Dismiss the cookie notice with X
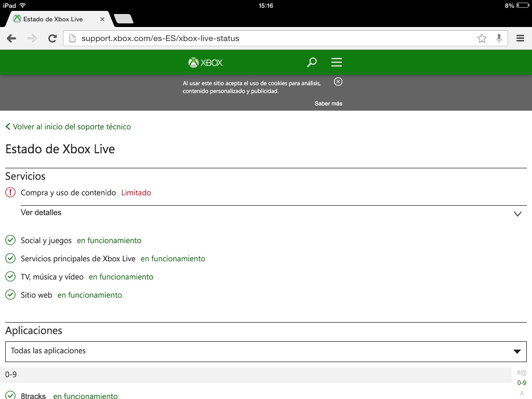This screenshot has width=532, height=399. coord(338,82)
